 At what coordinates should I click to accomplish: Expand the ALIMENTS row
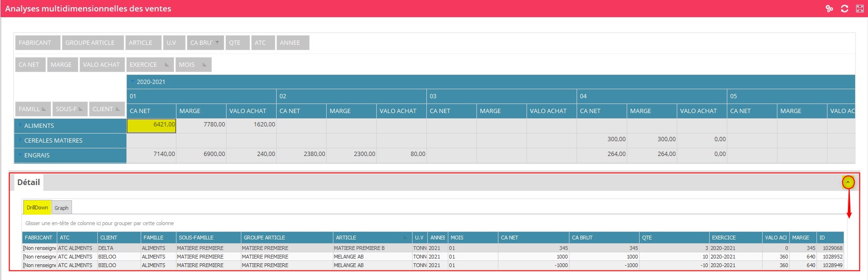20,125
